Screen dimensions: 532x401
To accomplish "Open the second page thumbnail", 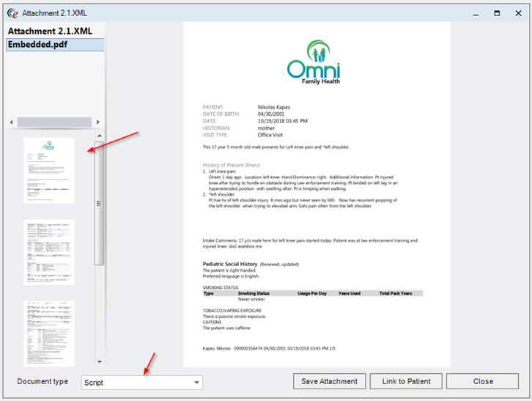I will coord(49,251).
